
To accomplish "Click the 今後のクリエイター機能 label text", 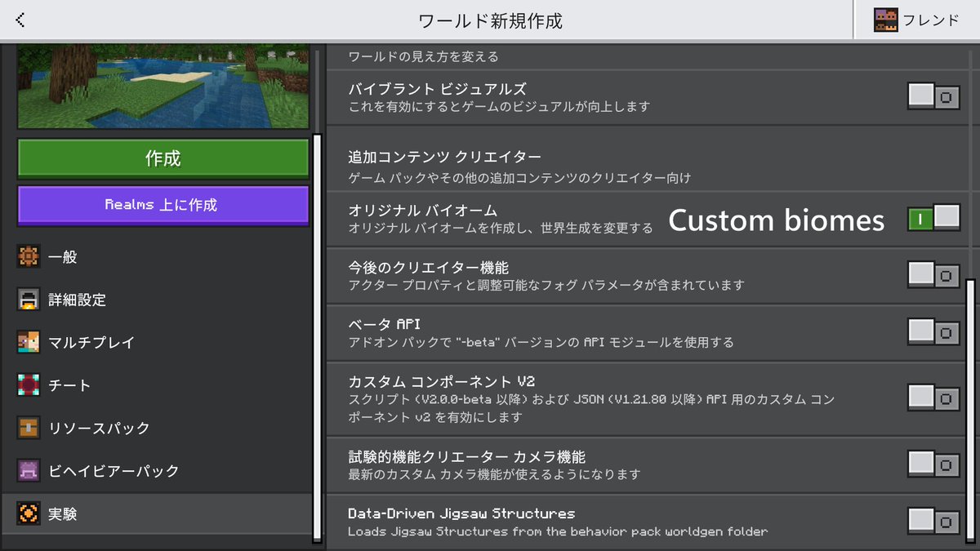I will 429,267.
